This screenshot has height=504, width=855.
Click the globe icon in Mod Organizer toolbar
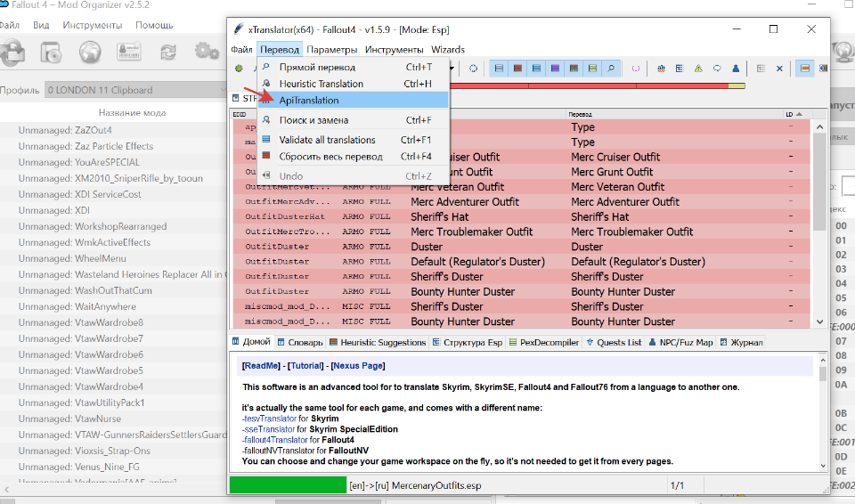89,53
